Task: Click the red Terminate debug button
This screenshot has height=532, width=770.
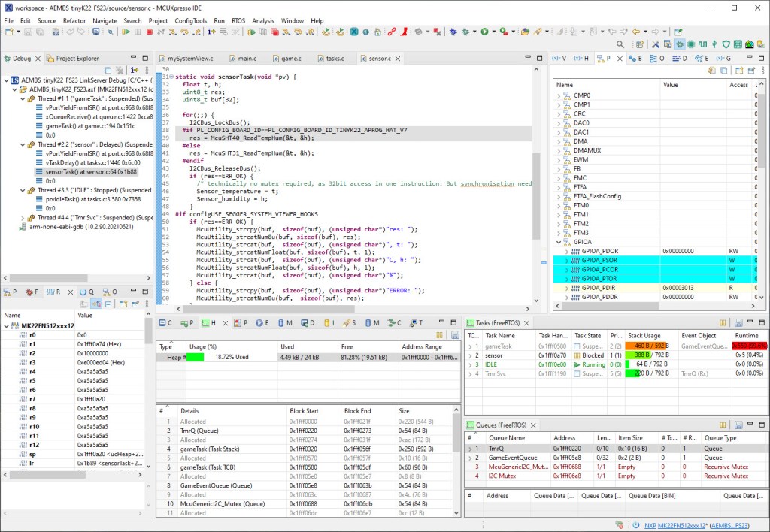Action: point(150,32)
